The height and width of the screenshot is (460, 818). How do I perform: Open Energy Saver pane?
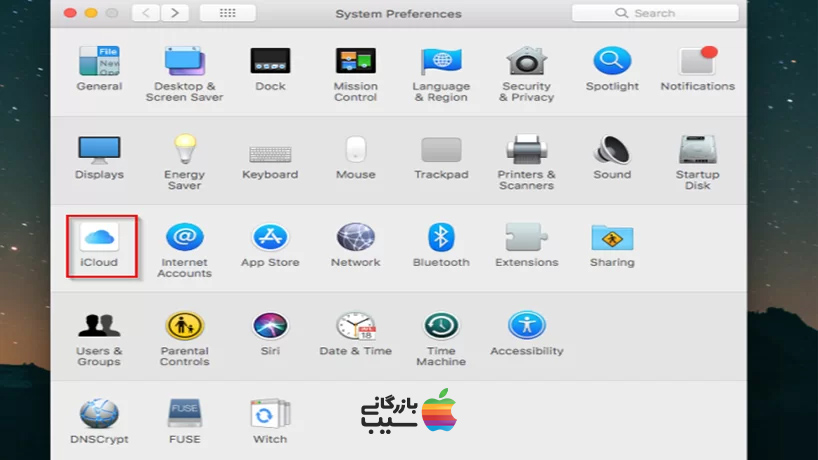point(185,162)
